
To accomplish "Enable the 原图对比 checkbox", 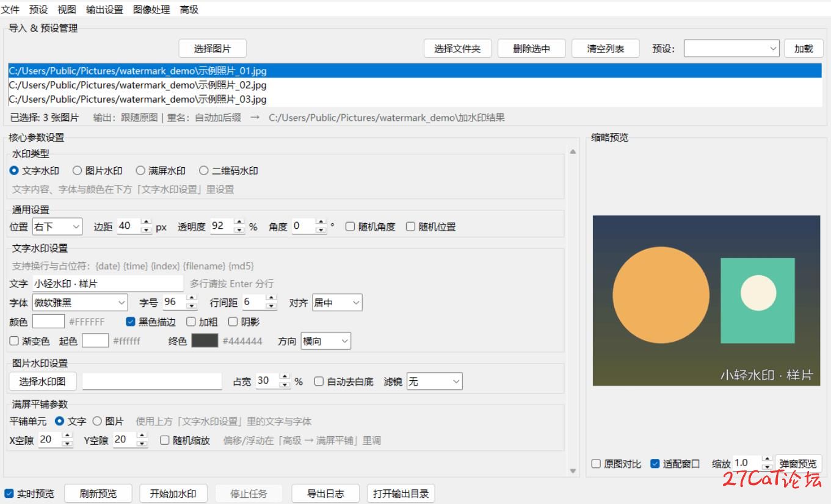I will [617, 464].
